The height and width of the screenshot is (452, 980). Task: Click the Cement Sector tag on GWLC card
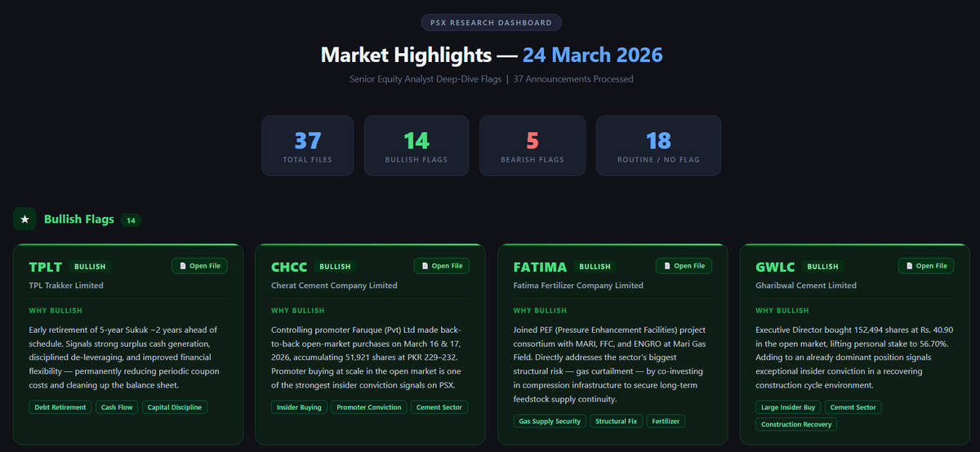853,407
